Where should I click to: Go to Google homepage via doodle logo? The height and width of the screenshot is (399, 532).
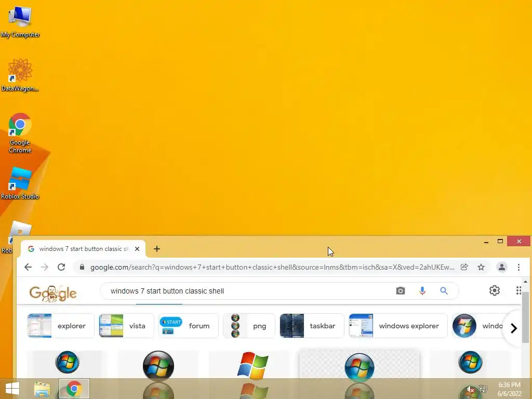[53, 293]
